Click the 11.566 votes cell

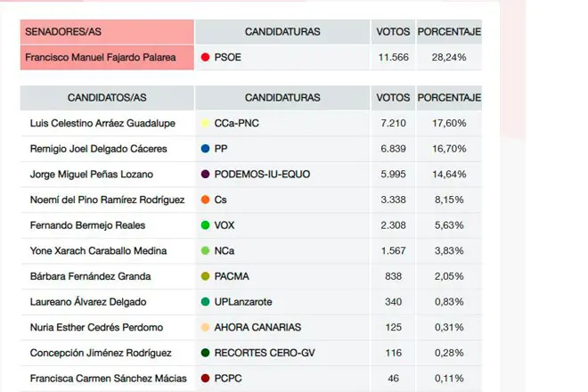pos(393,57)
